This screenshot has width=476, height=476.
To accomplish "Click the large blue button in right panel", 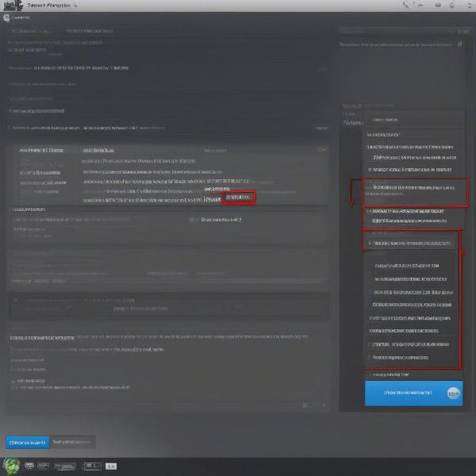I will 413,393.
